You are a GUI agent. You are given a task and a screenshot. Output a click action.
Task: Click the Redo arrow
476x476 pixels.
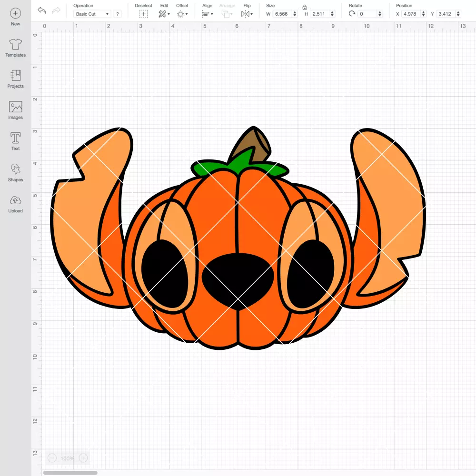(x=56, y=10)
